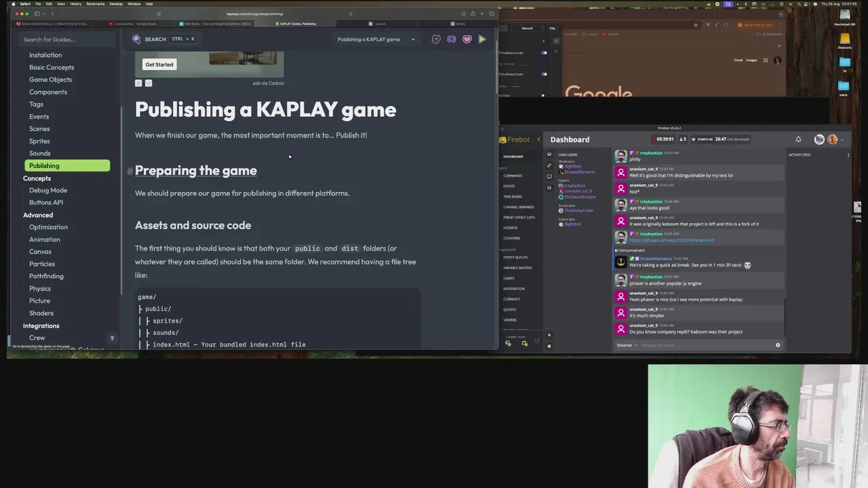868x488 pixels.
Task: Open Safari File menu
Action: pyautogui.click(x=38, y=4)
